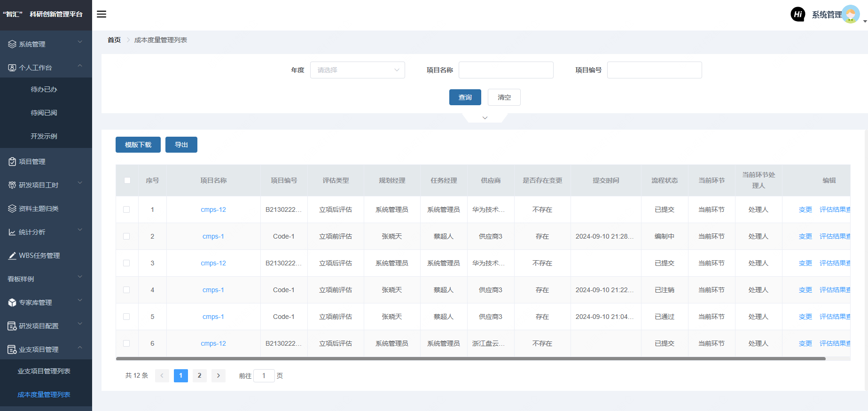This screenshot has height=411, width=868.
Task: Click the project management clipboard icon
Action: (x=12, y=162)
